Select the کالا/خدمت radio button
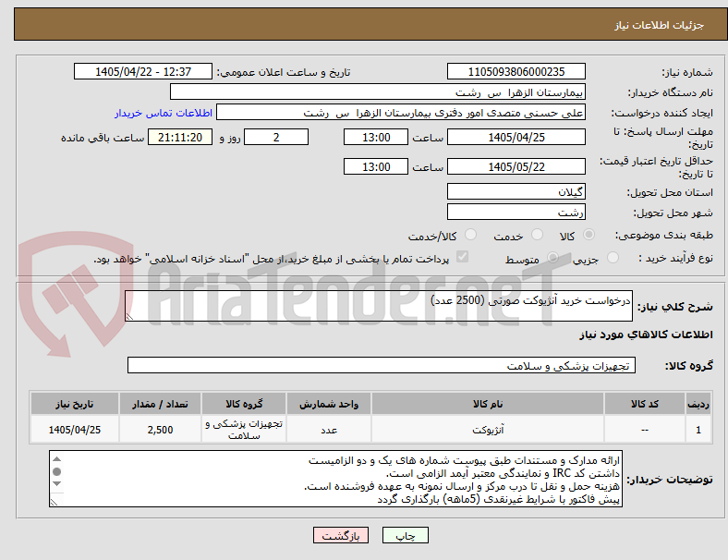 [x=471, y=235]
